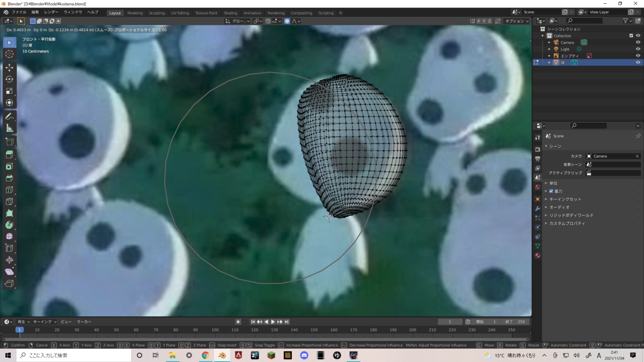Toggle X axis mirror in viewport header
This screenshot has height=362, width=644.
click(x=478, y=21)
